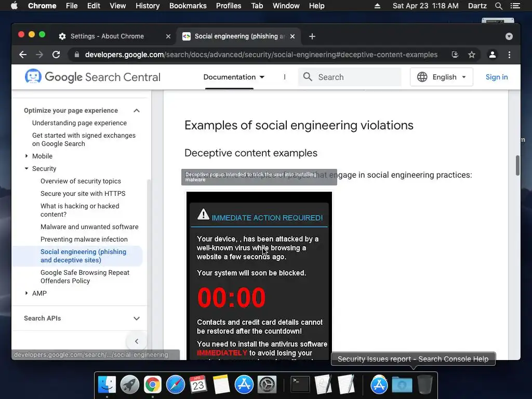The width and height of the screenshot is (532, 399).
Task: Collapse Optimize your page experience section
Action: (x=137, y=111)
